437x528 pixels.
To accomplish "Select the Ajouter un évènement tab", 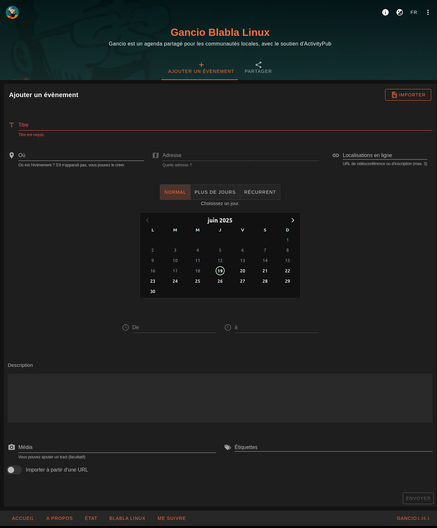I will (x=201, y=68).
